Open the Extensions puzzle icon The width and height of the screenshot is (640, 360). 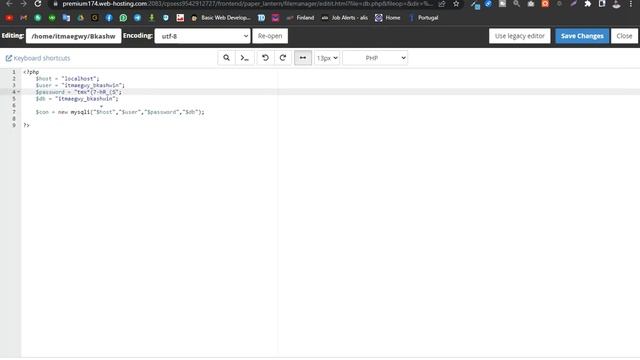coord(588,4)
